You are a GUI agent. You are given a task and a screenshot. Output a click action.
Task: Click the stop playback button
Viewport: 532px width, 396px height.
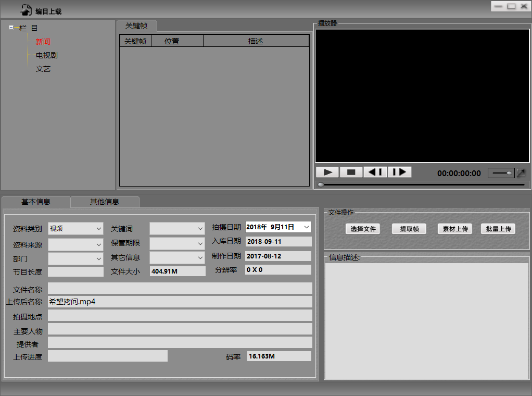coord(351,172)
